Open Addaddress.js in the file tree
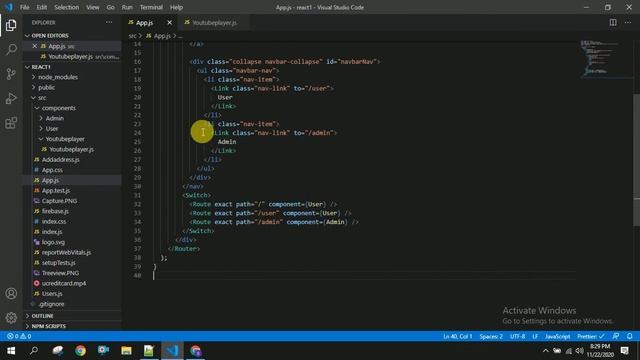The height and width of the screenshot is (360, 640). 60,160
